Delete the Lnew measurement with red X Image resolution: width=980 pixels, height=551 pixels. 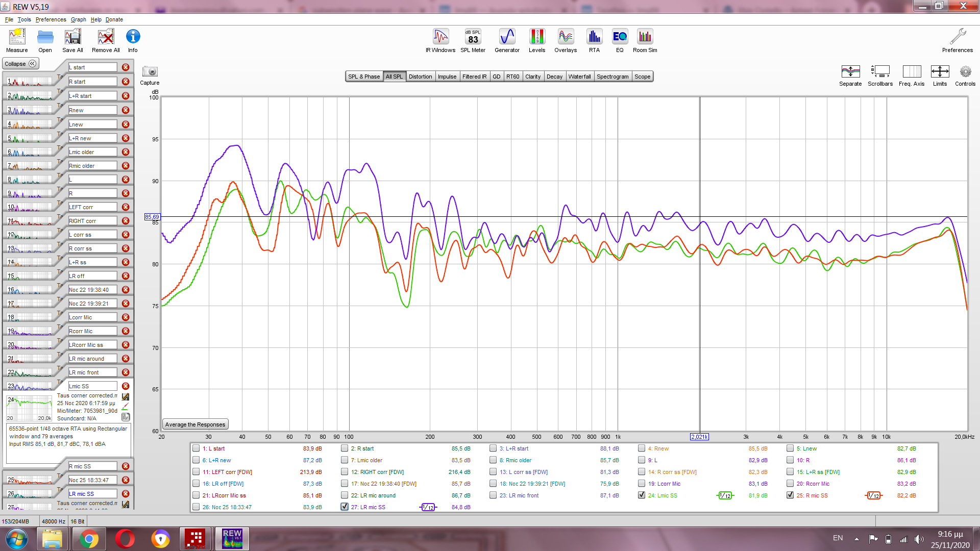[x=126, y=124]
